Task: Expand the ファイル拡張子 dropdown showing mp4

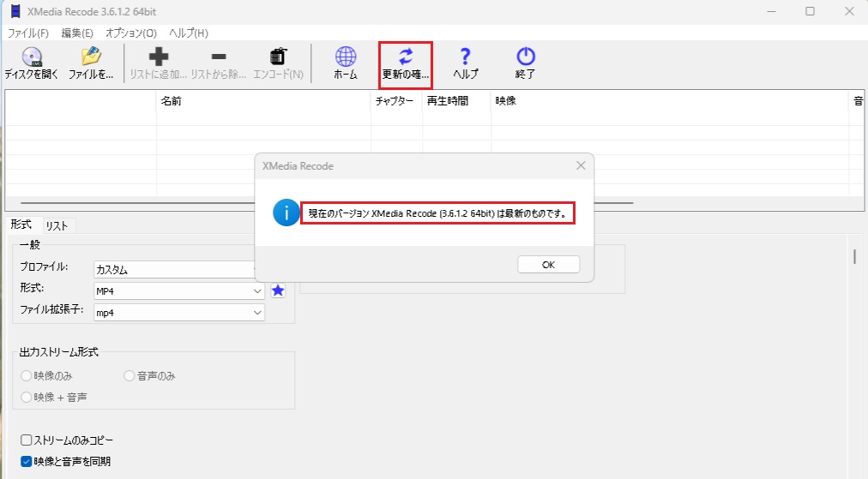Action: 178,313
